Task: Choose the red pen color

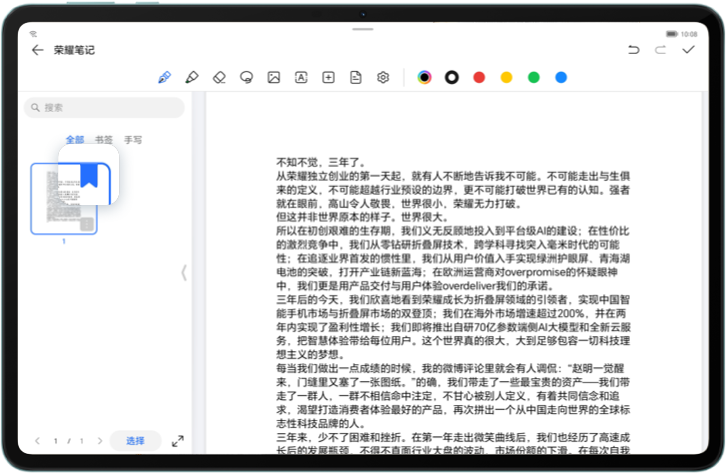Action: pyautogui.click(x=479, y=77)
